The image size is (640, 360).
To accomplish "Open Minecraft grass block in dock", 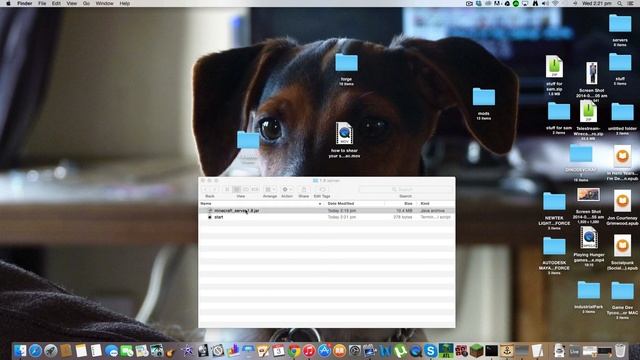I will [476, 350].
